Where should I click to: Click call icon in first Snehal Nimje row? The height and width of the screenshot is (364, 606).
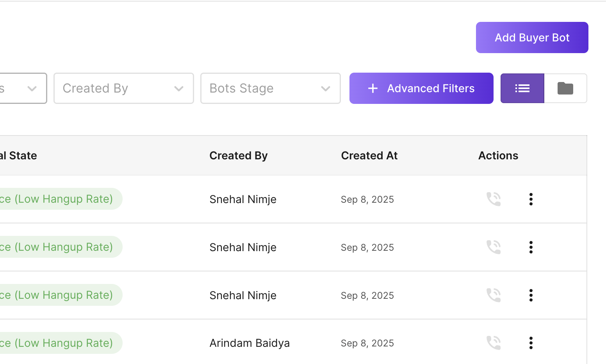[494, 199]
